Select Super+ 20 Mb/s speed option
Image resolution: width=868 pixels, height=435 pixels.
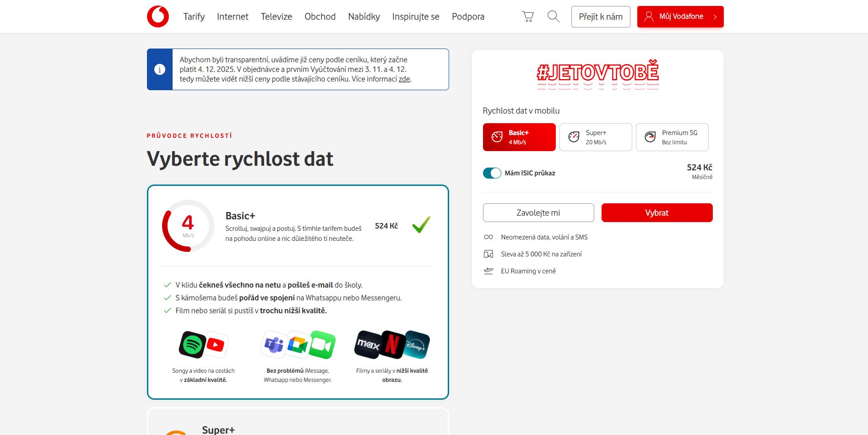596,137
